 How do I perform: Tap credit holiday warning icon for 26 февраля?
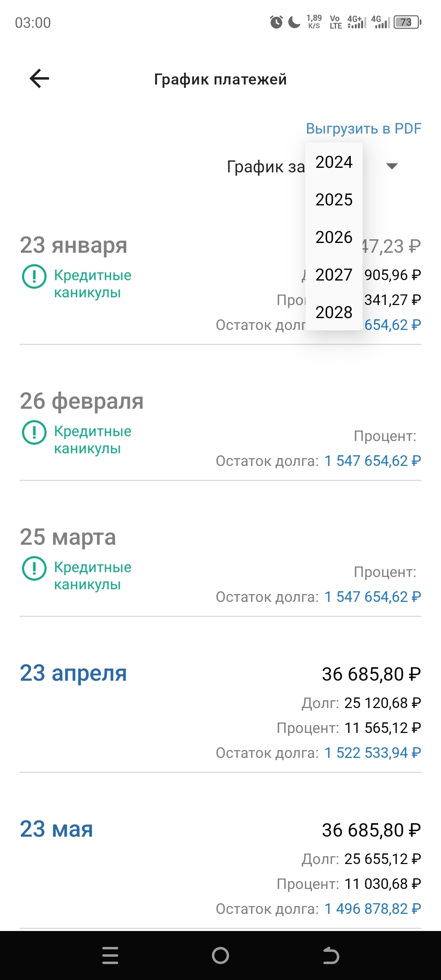tap(34, 432)
